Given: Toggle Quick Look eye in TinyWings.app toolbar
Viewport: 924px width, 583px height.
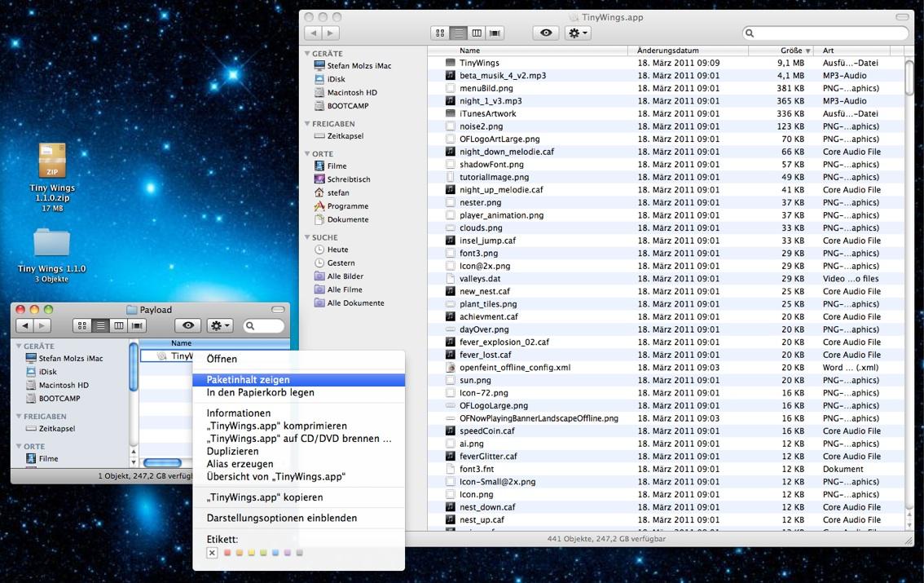Looking at the screenshot, I should pyautogui.click(x=546, y=33).
